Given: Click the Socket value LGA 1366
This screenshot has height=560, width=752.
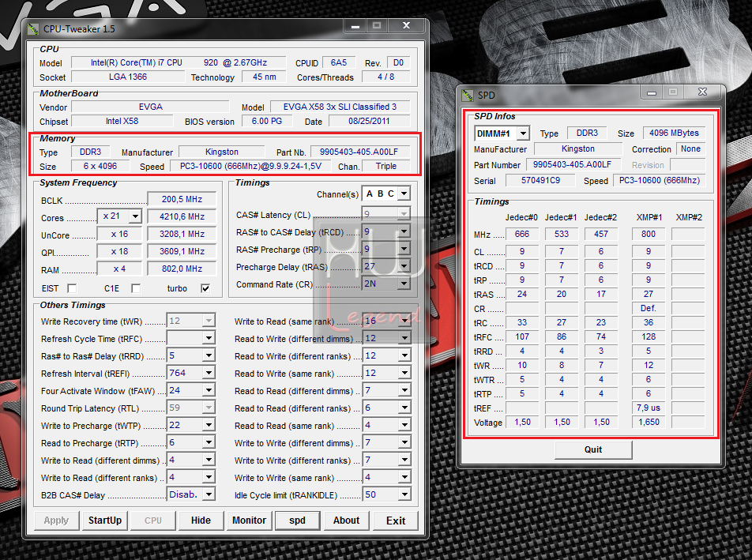Looking at the screenshot, I should (x=128, y=77).
